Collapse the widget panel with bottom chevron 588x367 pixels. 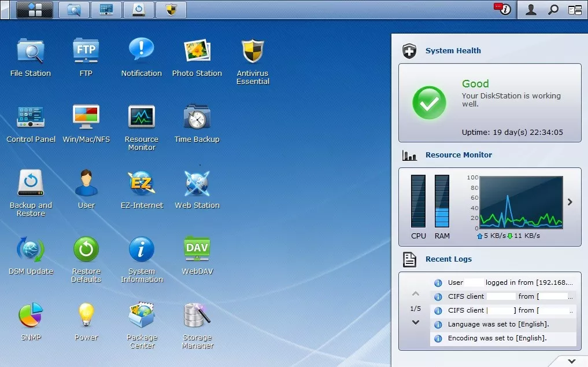pos(571,361)
